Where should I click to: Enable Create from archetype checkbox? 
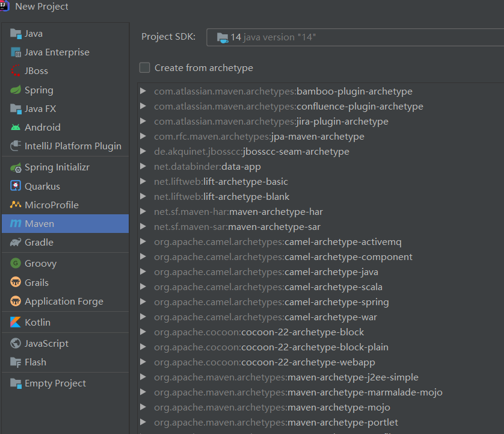145,68
